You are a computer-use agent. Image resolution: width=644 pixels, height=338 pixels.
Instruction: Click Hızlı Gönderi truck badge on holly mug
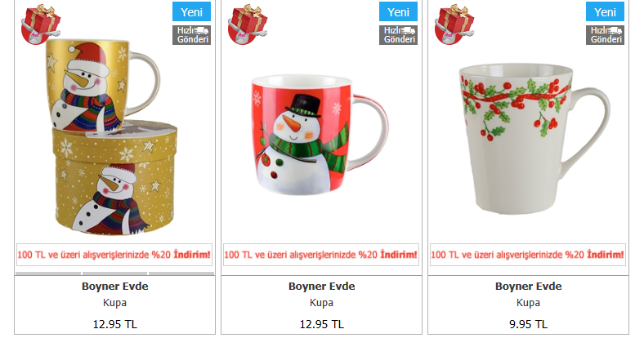[x=605, y=35]
